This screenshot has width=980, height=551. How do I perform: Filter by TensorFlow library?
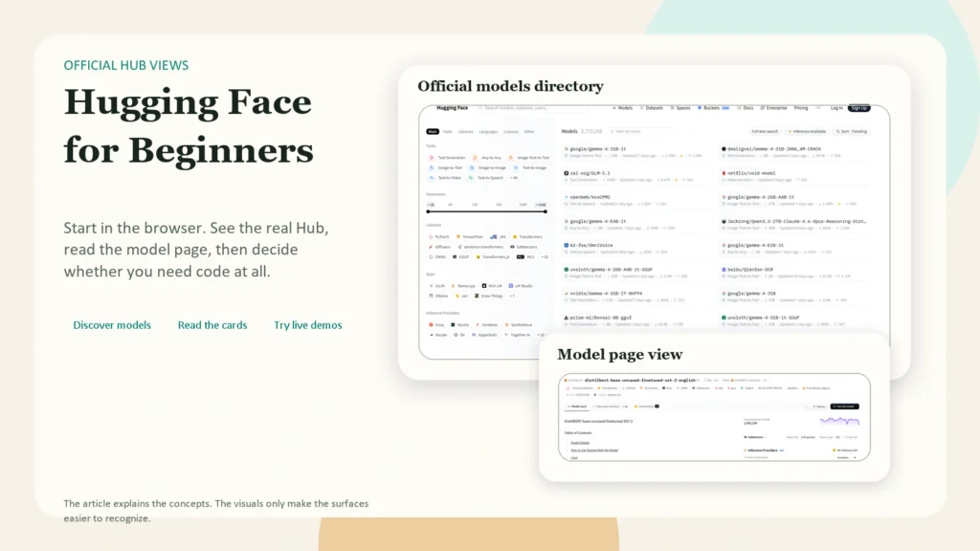coord(470,237)
